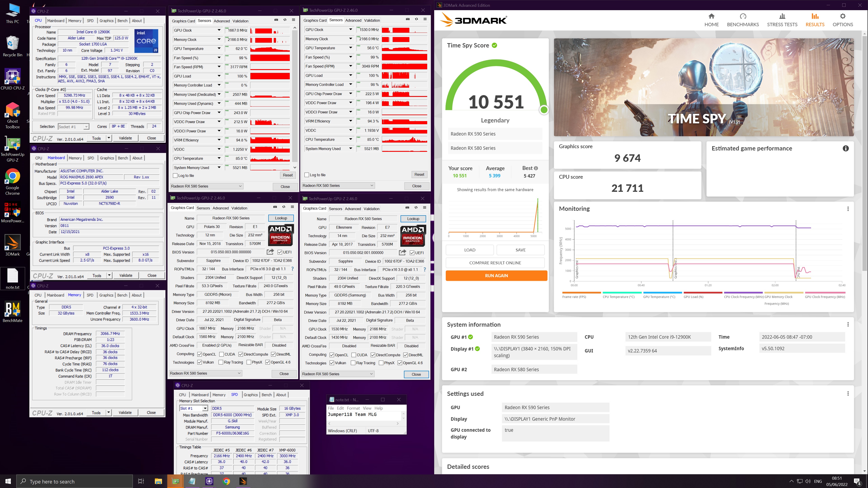Screen dimensions: 868x488
Task: Expand VRM Efficiency dropdown in RX 580 Sensors
Action: coord(350,121)
